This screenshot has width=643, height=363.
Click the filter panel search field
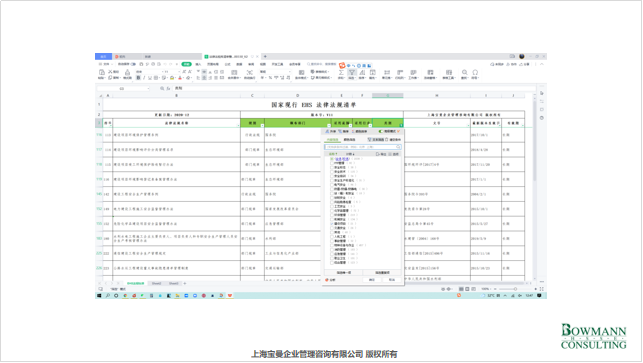[362, 147]
